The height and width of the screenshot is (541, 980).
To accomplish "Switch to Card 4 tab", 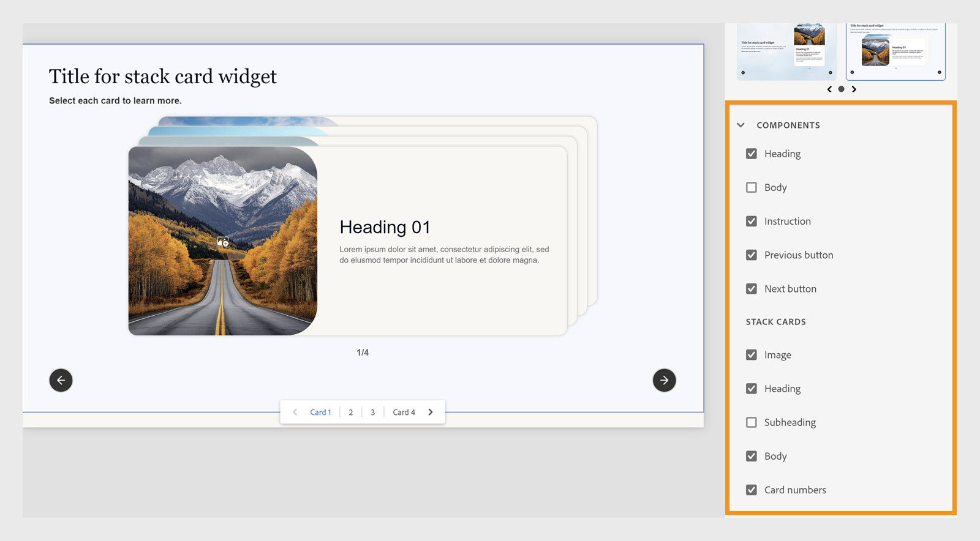I will pyautogui.click(x=404, y=412).
